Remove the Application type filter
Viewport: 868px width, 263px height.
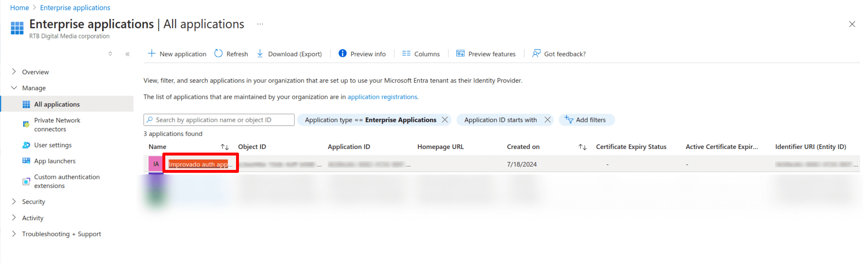tap(445, 120)
